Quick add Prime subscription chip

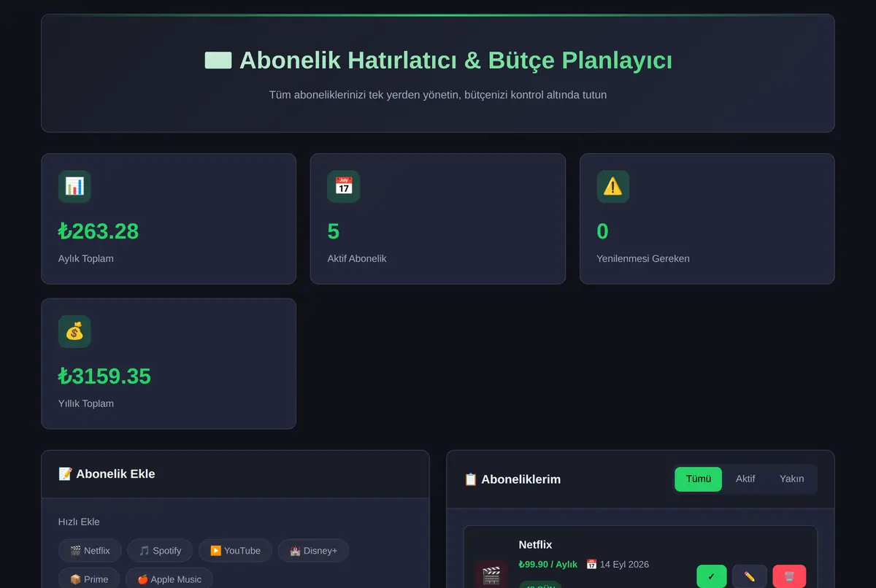(x=89, y=579)
